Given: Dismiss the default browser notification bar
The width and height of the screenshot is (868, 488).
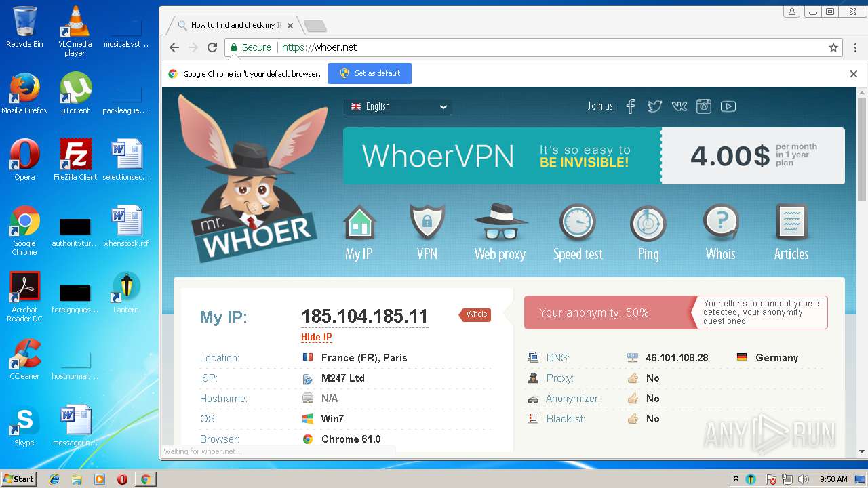Looking at the screenshot, I should (x=854, y=74).
